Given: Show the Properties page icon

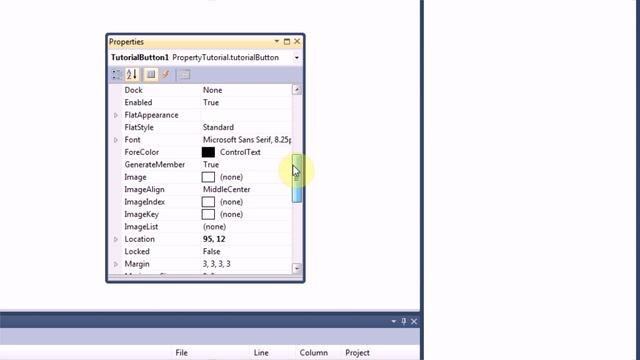Looking at the screenshot, I should [151, 74].
